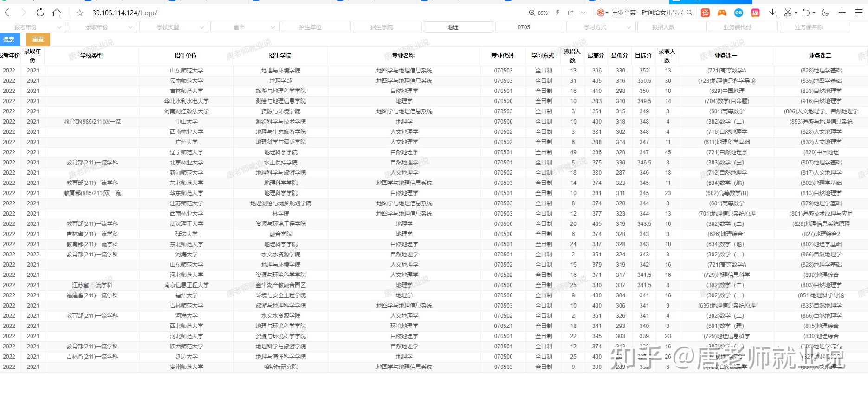Expand the undo icon dropdown arrow
The height and width of the screenshot is (393, 868).
point(814,13)
